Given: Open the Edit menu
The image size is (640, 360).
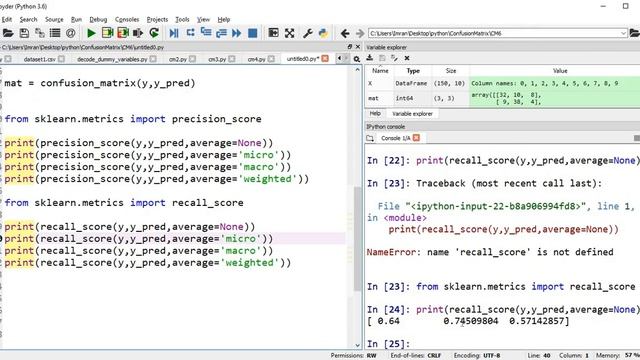Looking at the screenshot, I should pyautogui.click(x=7, y=19).
